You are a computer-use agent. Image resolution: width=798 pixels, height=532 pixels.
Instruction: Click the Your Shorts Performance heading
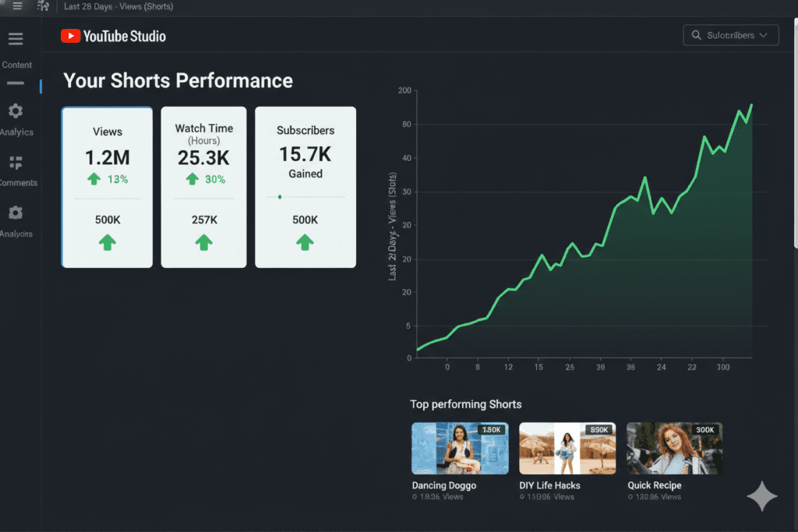pos(177,80)
